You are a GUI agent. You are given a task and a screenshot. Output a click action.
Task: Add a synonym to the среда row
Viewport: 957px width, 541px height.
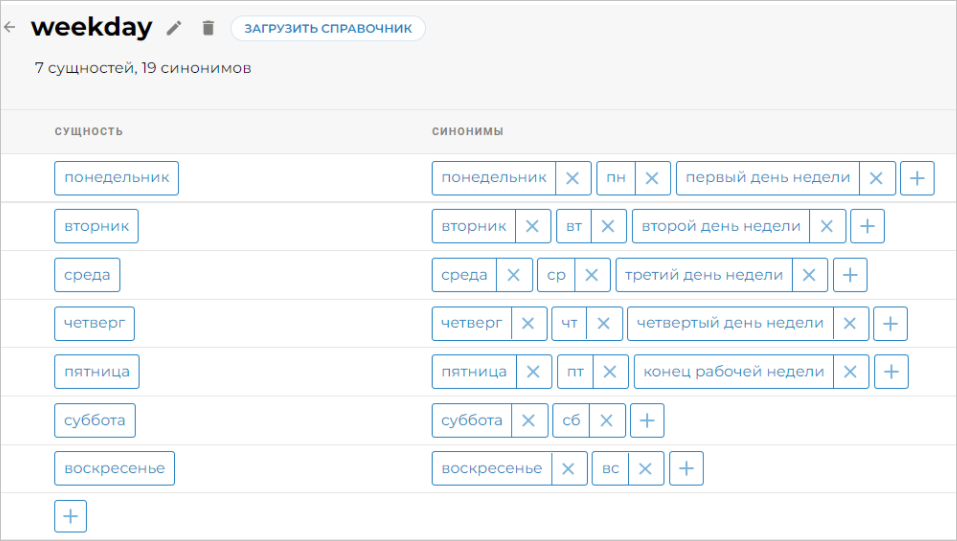pyautogui.click(x=850, y=275)
